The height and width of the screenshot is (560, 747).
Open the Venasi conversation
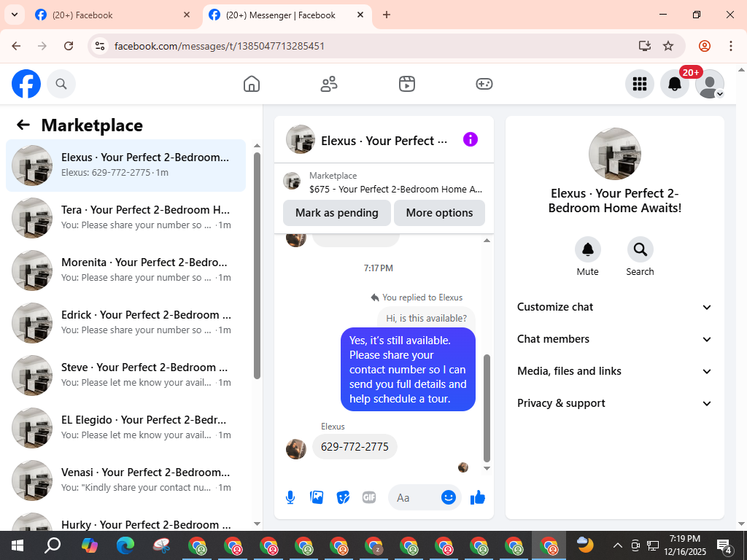tap(125, 480)
